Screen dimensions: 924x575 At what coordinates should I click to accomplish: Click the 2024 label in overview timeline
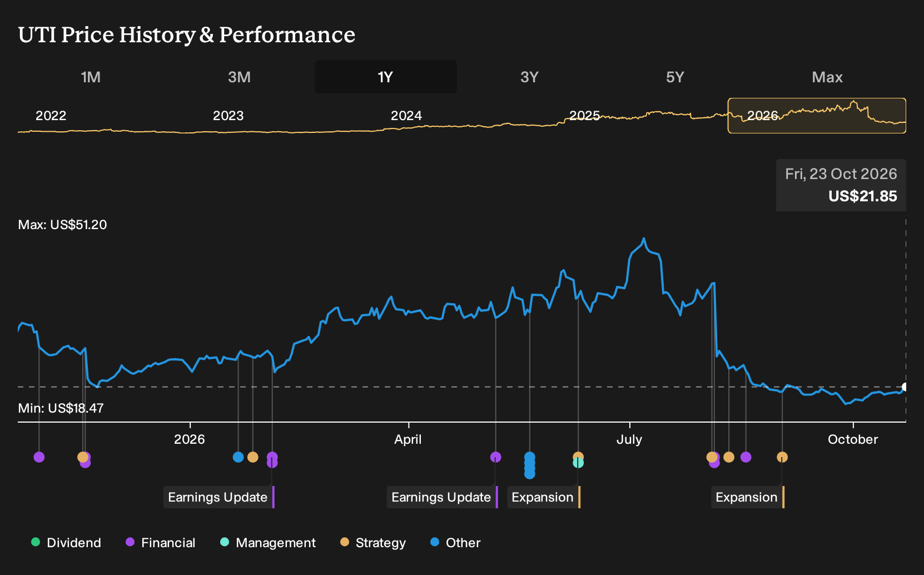pos(406,116)
